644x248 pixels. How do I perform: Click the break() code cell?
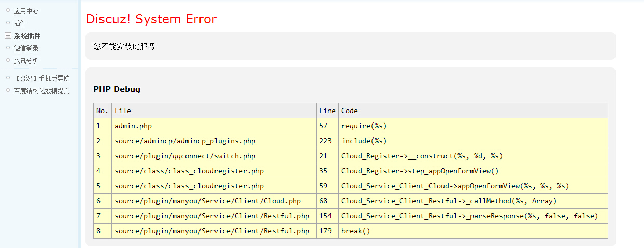tap(355, 231)
